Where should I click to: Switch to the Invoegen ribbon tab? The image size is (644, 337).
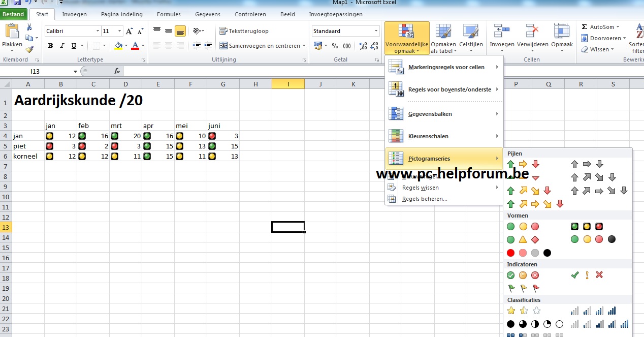tap(74, 14)
